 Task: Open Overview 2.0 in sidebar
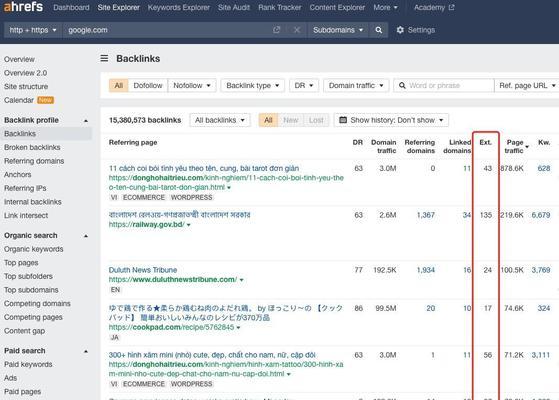click(x=25, y=73)
